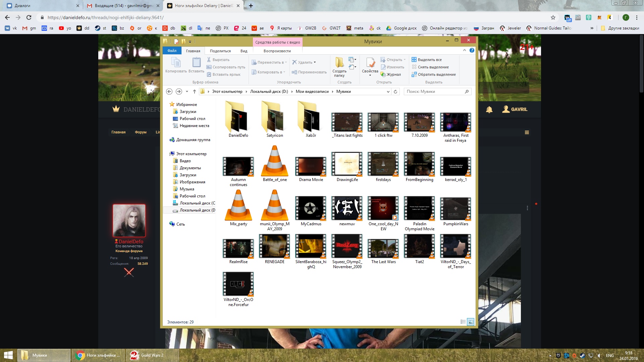Click Select all (Выделить все)
The height and width of the screenshot is (362, 644).
427,60
